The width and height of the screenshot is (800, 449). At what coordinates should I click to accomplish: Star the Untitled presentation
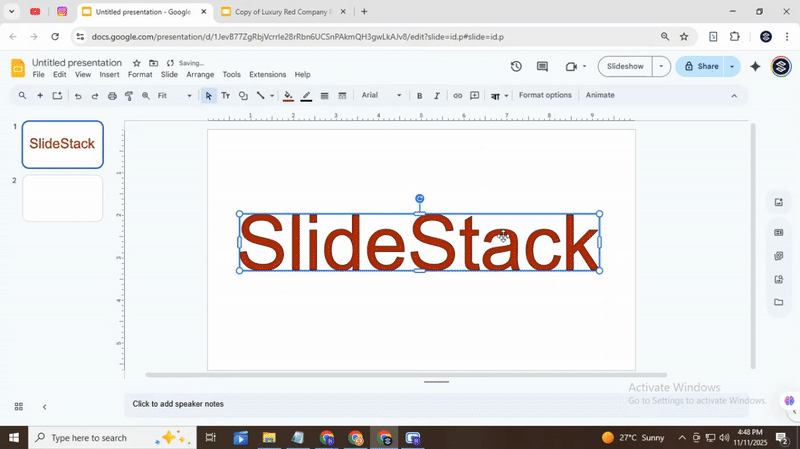click(x=137, y=63)
